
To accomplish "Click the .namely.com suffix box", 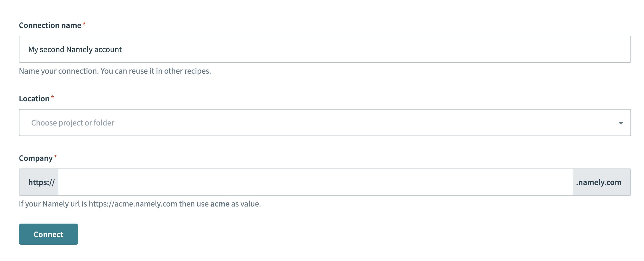I will click(601, 182).
